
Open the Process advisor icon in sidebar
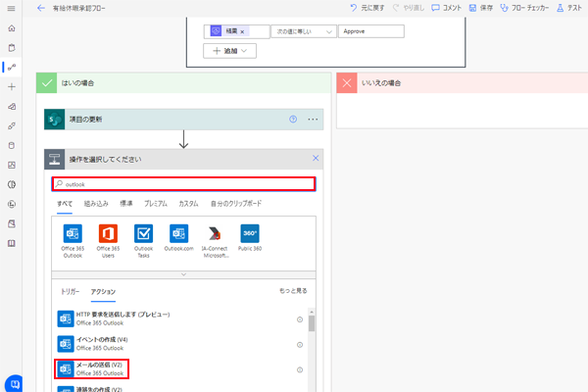point(12,204)
